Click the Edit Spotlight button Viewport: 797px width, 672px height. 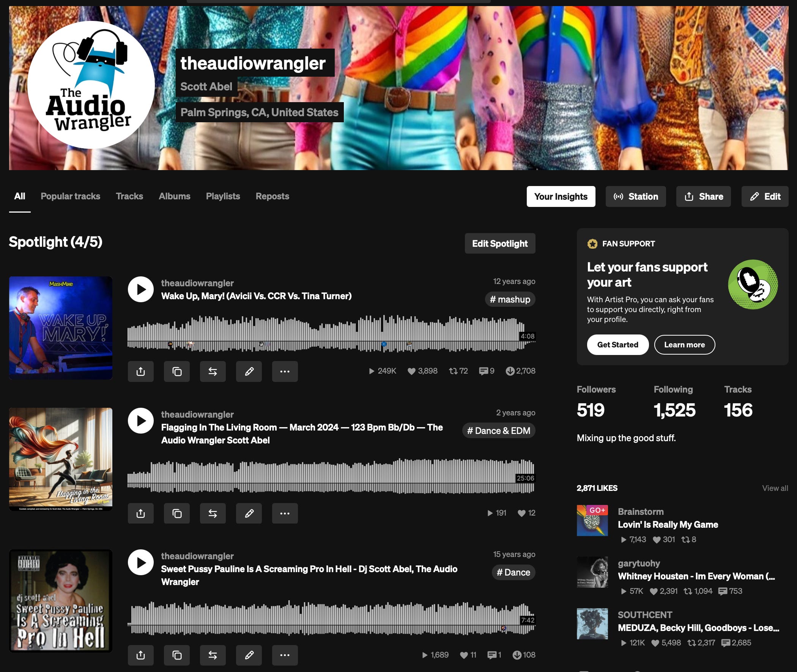(499, 243)
